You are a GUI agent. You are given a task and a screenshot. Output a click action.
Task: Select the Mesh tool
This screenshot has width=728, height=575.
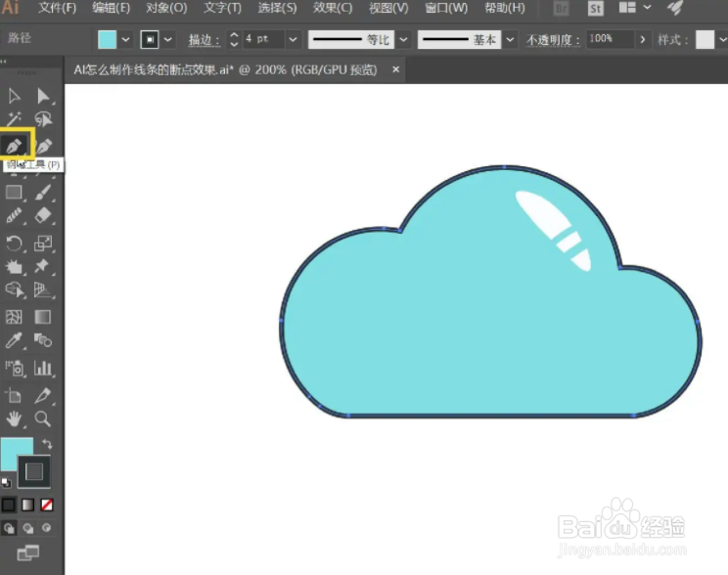[14, 317]
